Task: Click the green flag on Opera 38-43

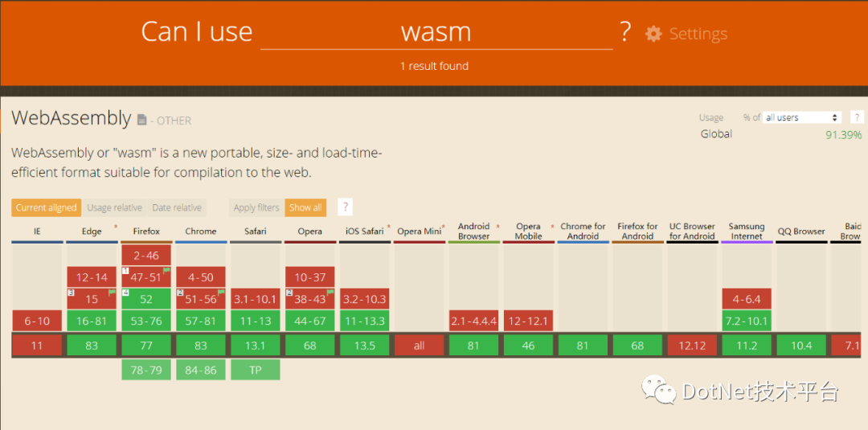Action: click(331, 293)
